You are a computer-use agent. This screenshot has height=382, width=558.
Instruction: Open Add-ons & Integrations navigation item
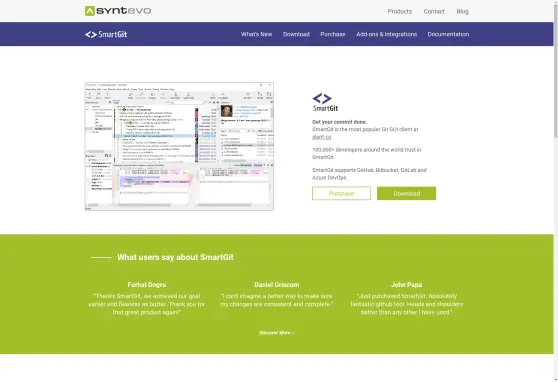pos(386,34)
